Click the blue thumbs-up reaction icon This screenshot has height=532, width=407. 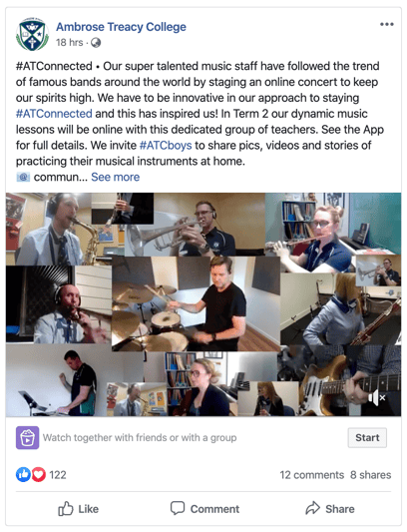(x=23, y=475)
